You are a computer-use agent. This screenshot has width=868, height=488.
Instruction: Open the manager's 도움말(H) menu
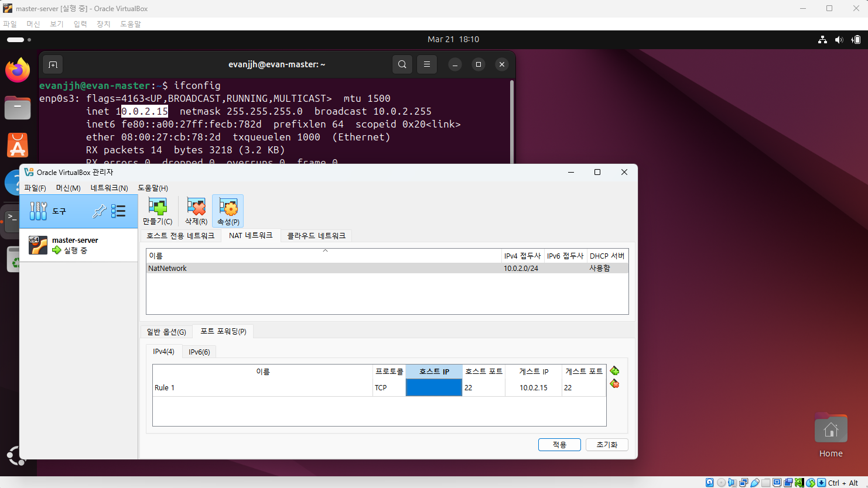pos(153,188)
